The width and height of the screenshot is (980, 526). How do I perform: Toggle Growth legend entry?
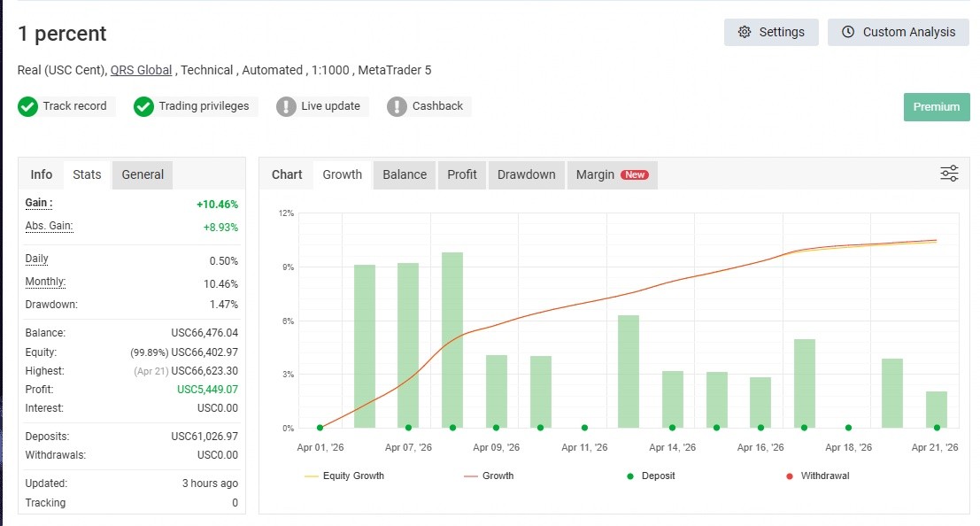(489, 476)
